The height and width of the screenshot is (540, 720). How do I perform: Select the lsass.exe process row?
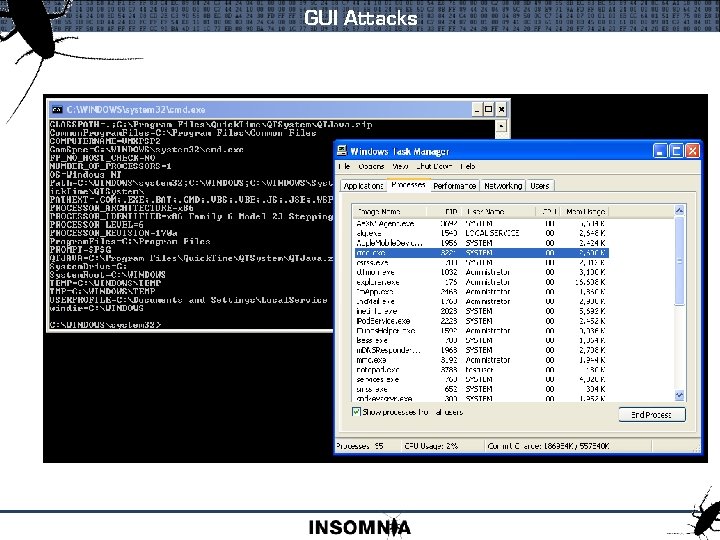click(x=481, y=340)
